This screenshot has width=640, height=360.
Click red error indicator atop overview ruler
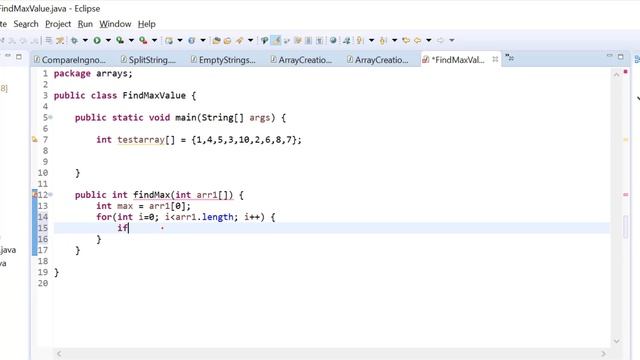[625, 72]
